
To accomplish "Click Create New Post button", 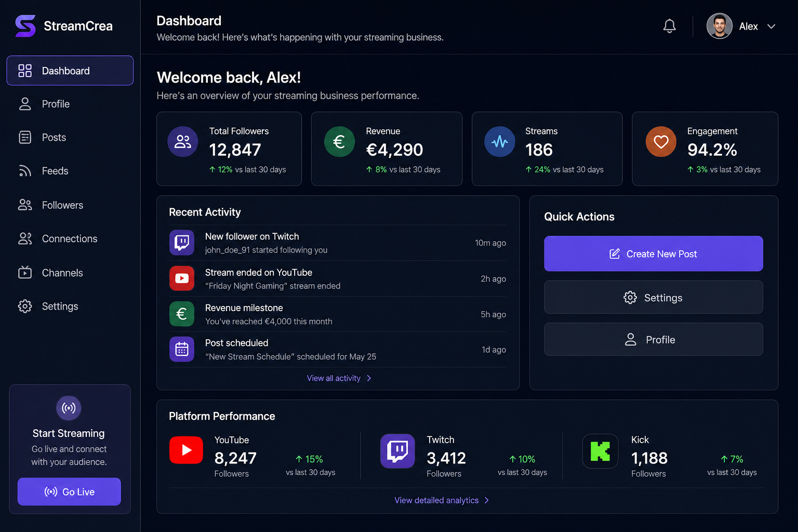I will click(x=654, y=254).
